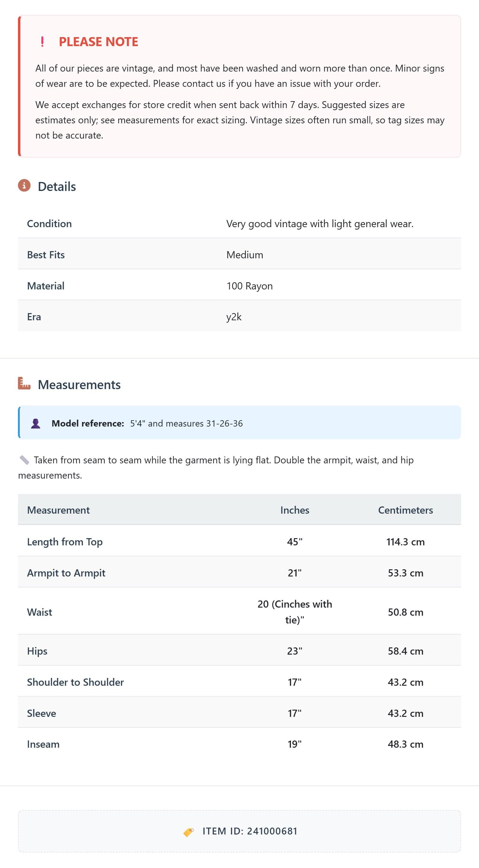This screenshot has width=479, height=868.
Task: Click the small ruler emoji before 'Taken from seam'
Action: [x=24, y=460]
